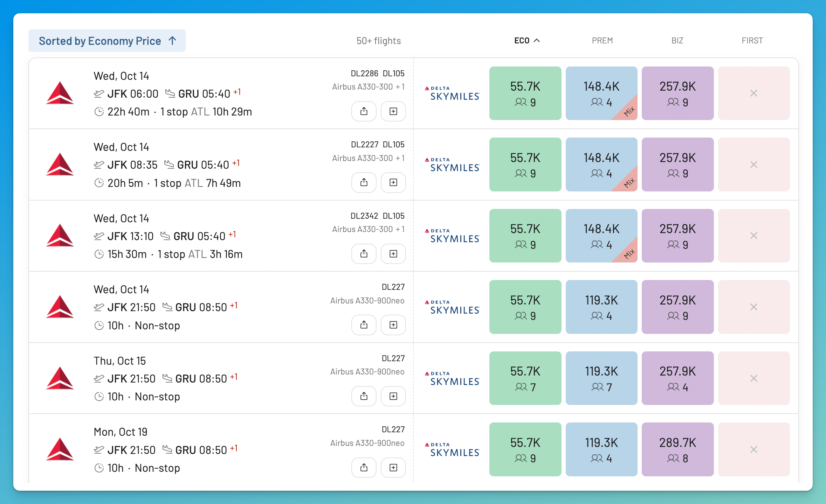Image resolution: width=826 pixels, height=504 pixels.
Task: Select 119.3K premium fare with 7 seats on Oct 15
Action: click(x=601, y=378)
